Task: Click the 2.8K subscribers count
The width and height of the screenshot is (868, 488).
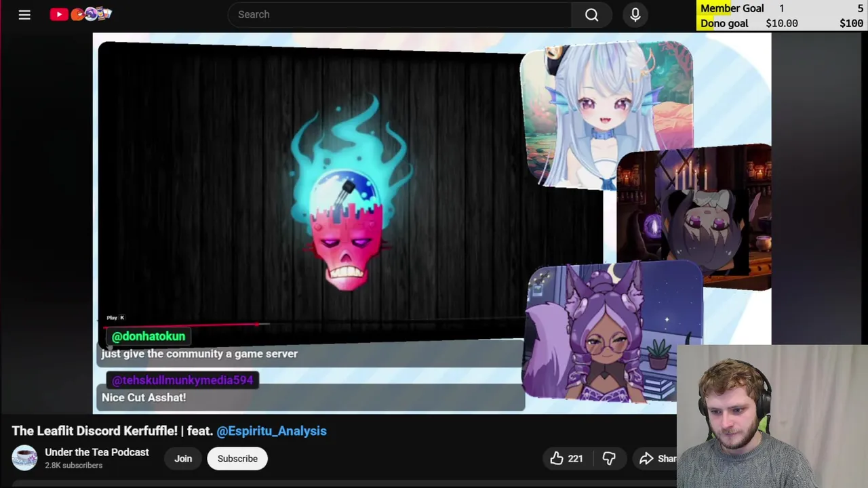Action: point(73,466)
